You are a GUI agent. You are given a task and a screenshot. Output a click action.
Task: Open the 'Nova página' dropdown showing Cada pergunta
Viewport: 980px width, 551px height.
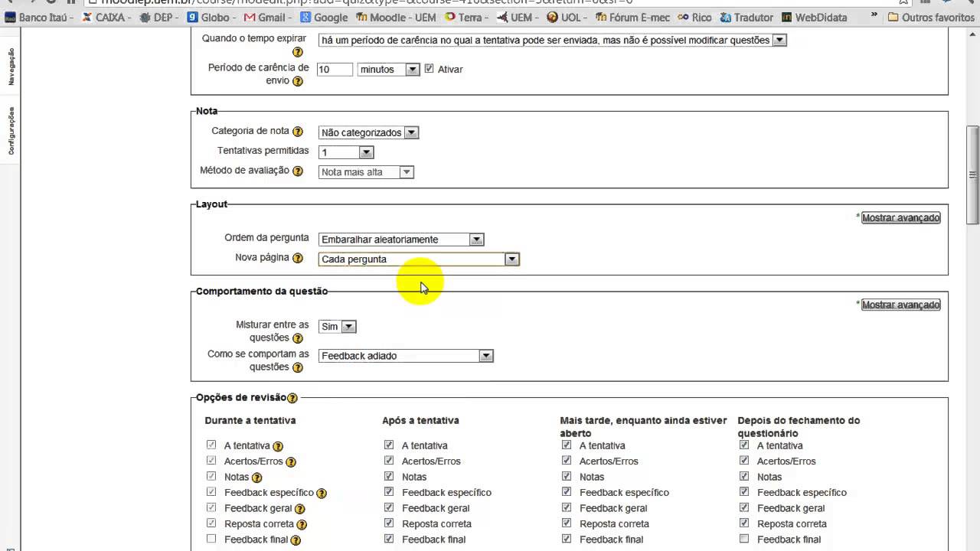(419, 259)
